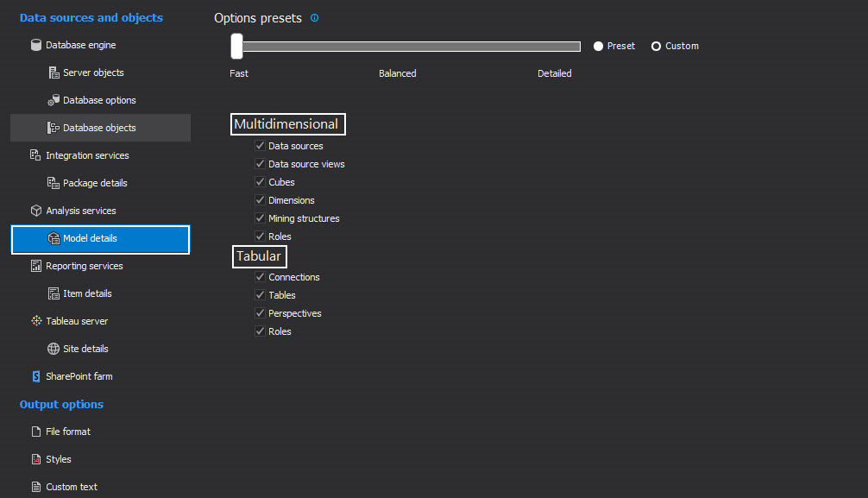Uncheck the Cubes checkbox

click(x=260, y=182)
